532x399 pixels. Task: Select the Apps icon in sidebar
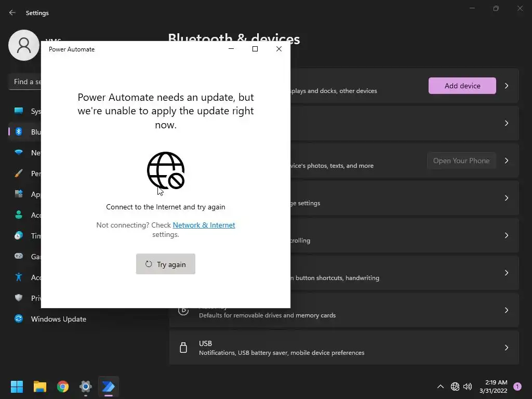tap(19, 194)
